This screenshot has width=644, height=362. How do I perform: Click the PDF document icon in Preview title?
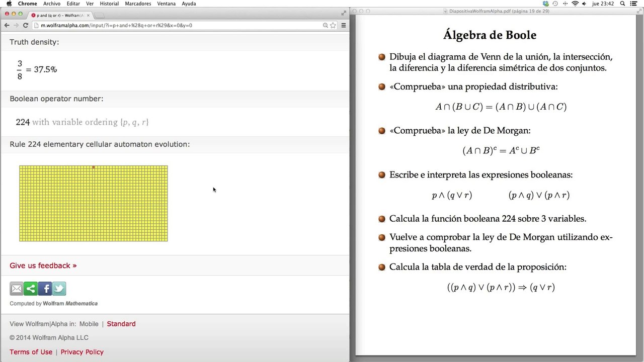446,11
